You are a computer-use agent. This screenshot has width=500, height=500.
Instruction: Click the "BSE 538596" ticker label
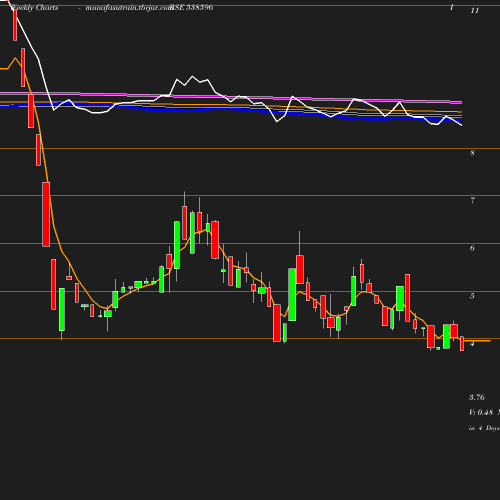[x=192, y=8]
